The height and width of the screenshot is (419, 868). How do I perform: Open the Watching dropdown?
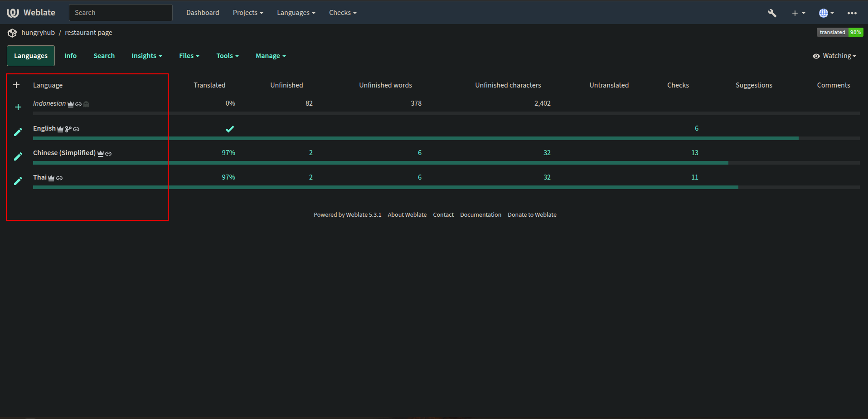(834, 56)
